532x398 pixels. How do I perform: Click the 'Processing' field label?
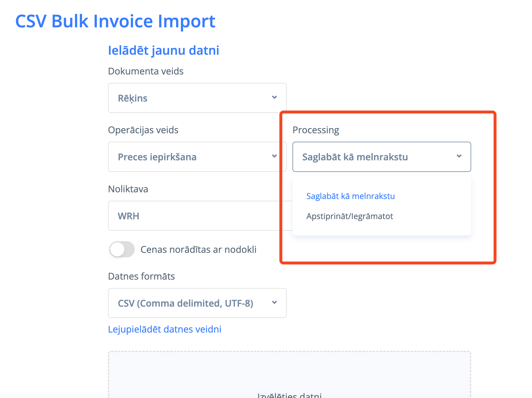pyautogui.click(x=315, y=130)
